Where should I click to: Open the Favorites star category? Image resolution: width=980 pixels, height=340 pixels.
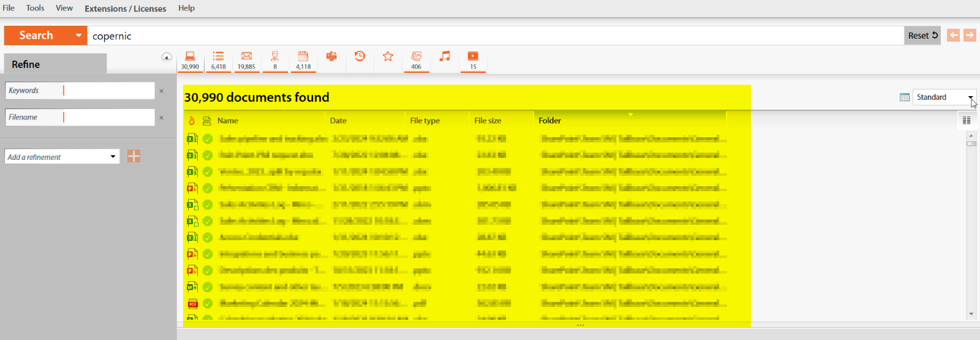(388, 56)
